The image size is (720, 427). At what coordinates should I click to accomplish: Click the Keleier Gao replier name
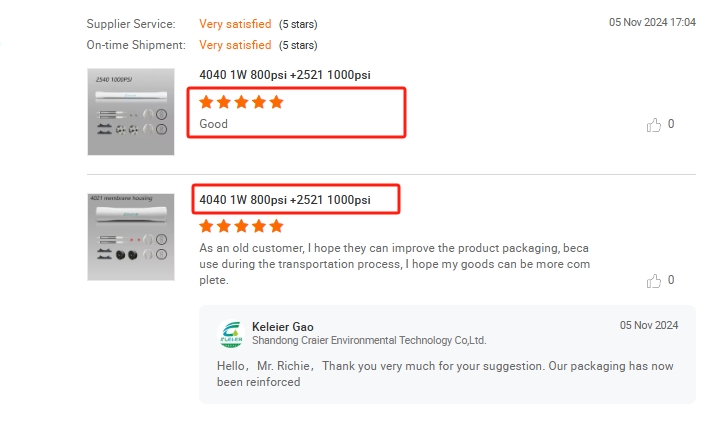(285, 326)
